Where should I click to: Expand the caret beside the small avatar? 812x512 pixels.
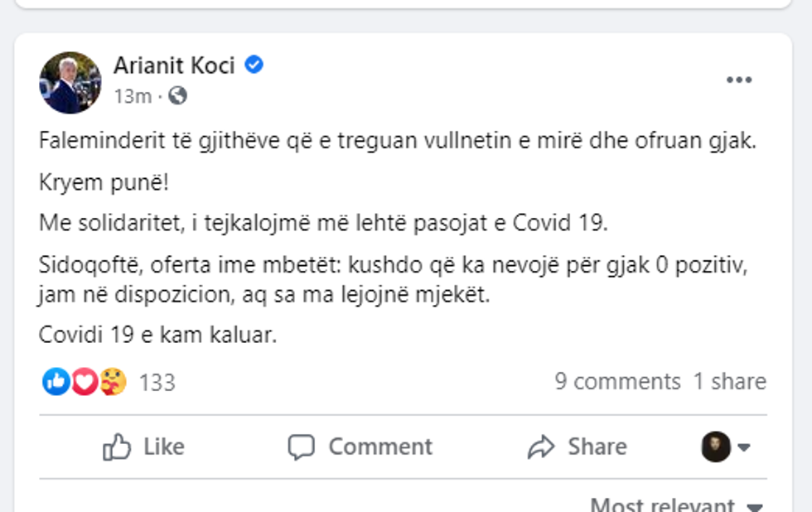tap(743, 447)
